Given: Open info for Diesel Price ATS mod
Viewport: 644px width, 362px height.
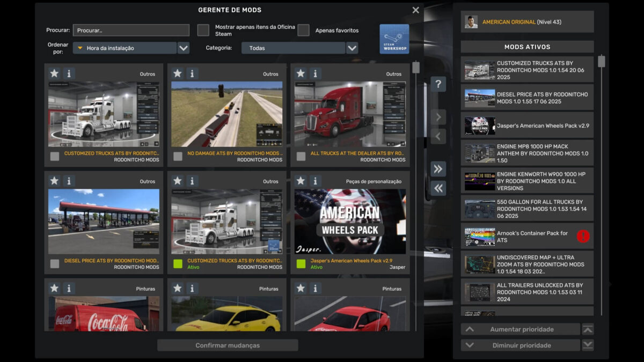Looking at the screenshot, I should point(69,181).
